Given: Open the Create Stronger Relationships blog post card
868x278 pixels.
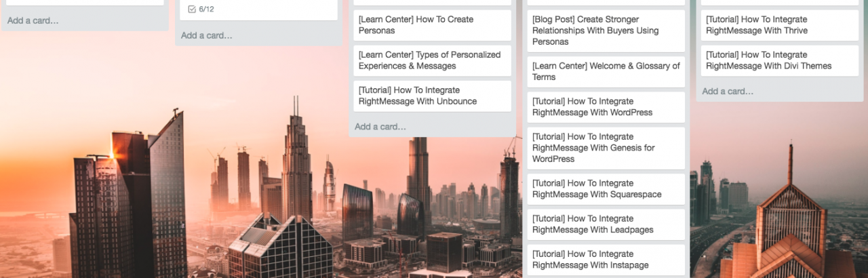Looking at the screenshot, I should coord(606,31).
